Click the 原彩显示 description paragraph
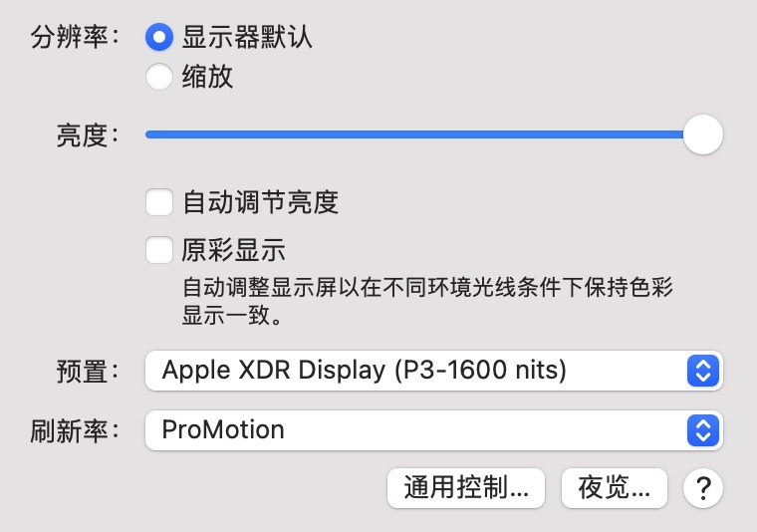The image size is (757, 532). point(428,303)
